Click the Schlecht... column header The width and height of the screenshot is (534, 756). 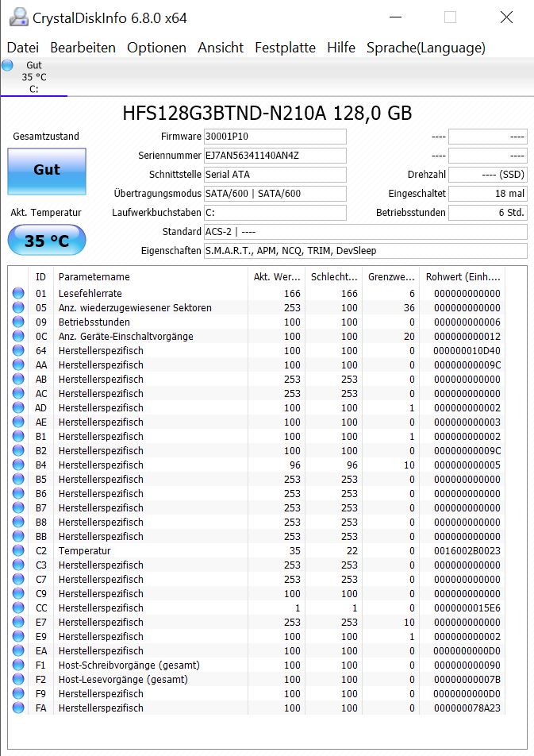tap(333, 276)
